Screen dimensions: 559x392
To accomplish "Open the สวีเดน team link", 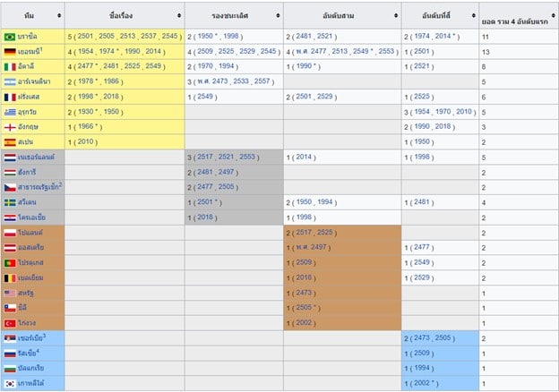I will click(27, 202).
